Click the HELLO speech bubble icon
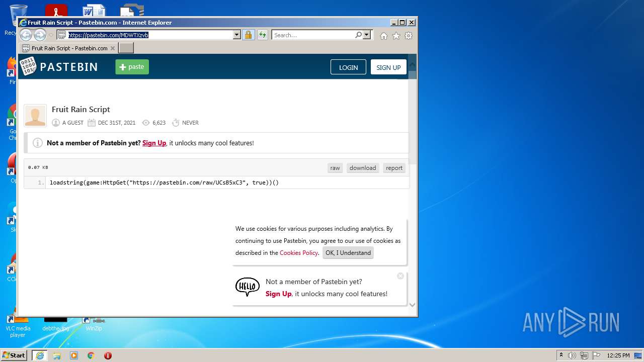The image size is (644, 362). 248,287
